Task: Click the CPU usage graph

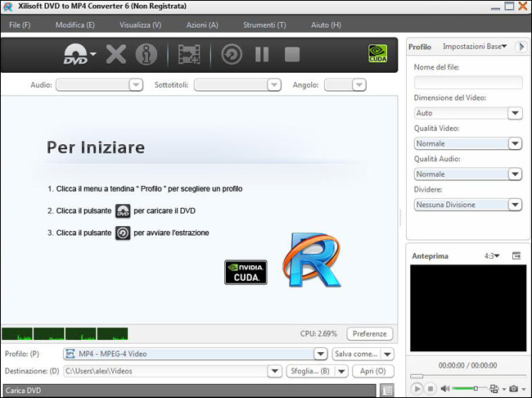Action: pyautogui.click(x=65, y=334)
